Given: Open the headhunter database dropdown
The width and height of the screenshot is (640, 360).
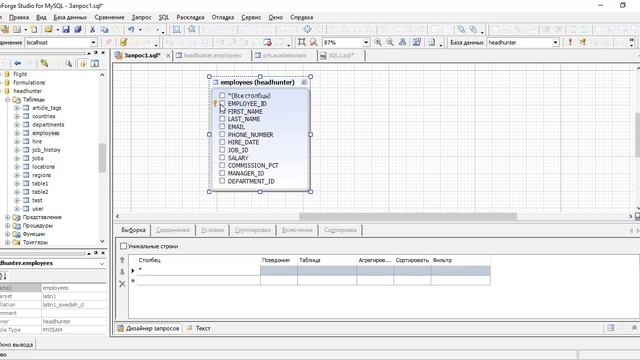Looking at the screenshot, I should click(555, 42).
